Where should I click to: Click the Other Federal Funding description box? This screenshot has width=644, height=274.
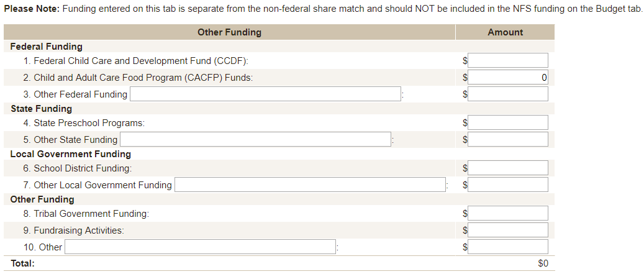tap(265, 94)
